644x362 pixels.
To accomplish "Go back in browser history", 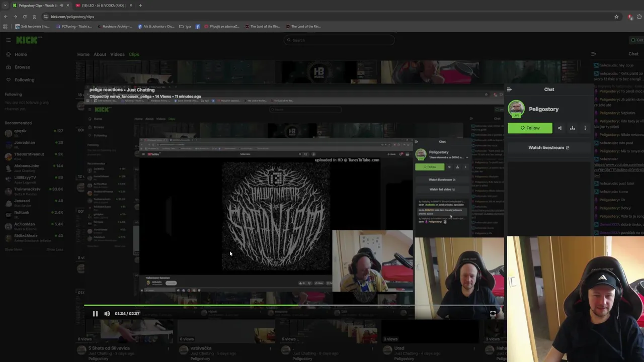I will pos(6,17).
